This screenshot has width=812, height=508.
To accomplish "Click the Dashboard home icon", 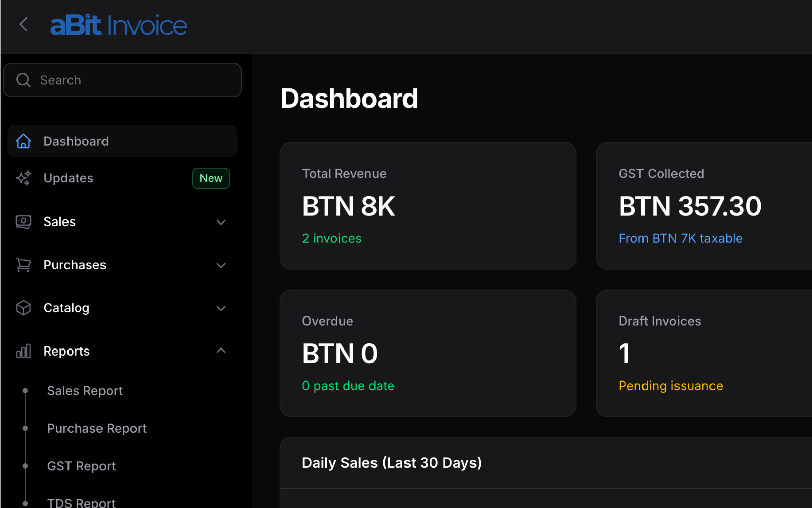I will coord(23,141).
